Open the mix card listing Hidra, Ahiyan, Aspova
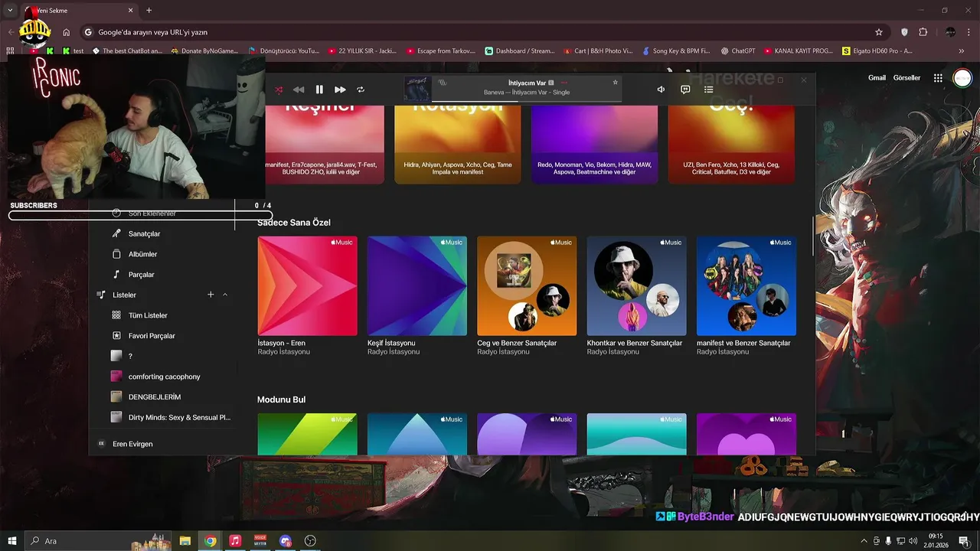Viewport: 980px width, 551px height. (458, 145)
